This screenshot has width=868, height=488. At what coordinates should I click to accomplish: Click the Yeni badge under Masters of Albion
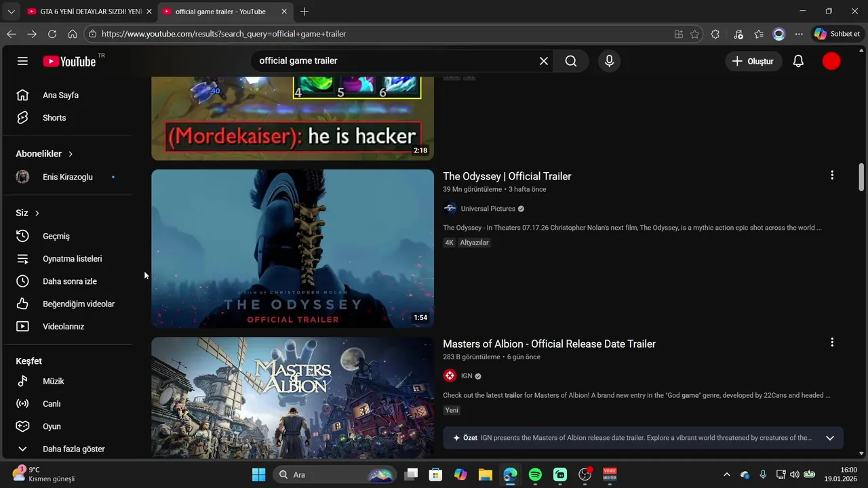[x=452, y=410]
